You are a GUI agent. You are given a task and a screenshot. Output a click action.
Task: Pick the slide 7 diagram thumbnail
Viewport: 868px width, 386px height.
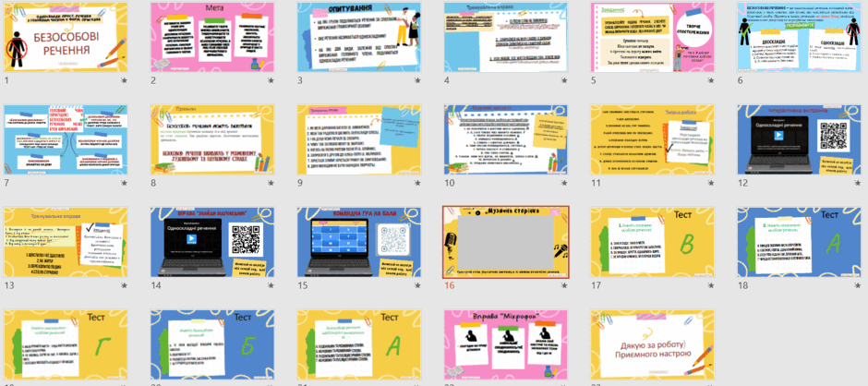[66, 139]
